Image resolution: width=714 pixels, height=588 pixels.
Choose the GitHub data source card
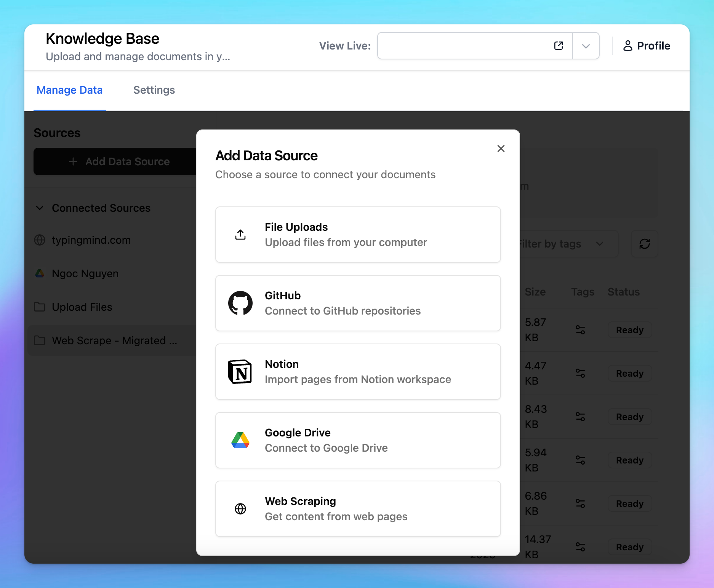pyautogui.click(x=358, y=303)
